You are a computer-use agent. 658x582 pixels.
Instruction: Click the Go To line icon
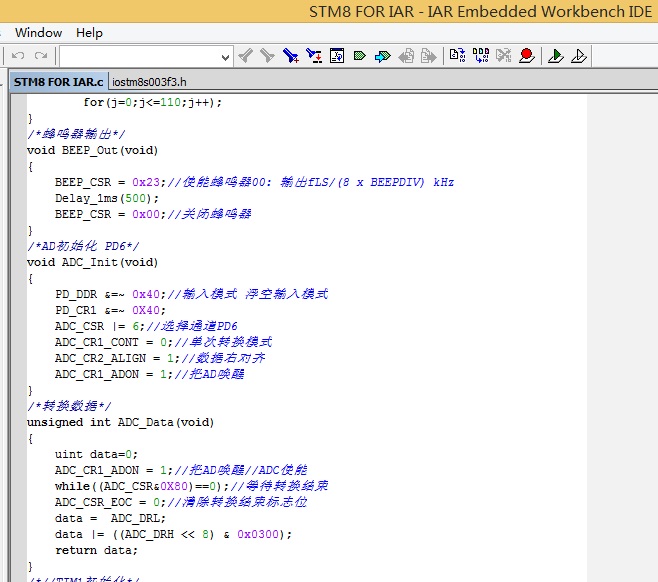pyautogui.click(x=337, y=56)
